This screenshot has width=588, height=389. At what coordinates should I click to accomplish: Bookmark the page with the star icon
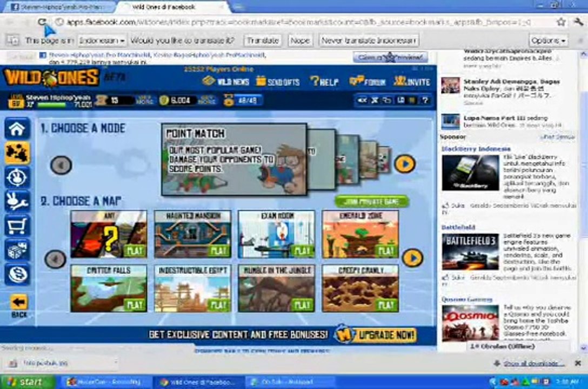561,22
